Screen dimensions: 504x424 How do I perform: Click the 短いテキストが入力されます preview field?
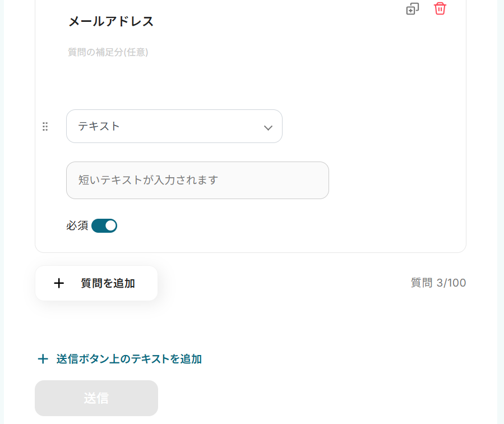click(197, 180)
